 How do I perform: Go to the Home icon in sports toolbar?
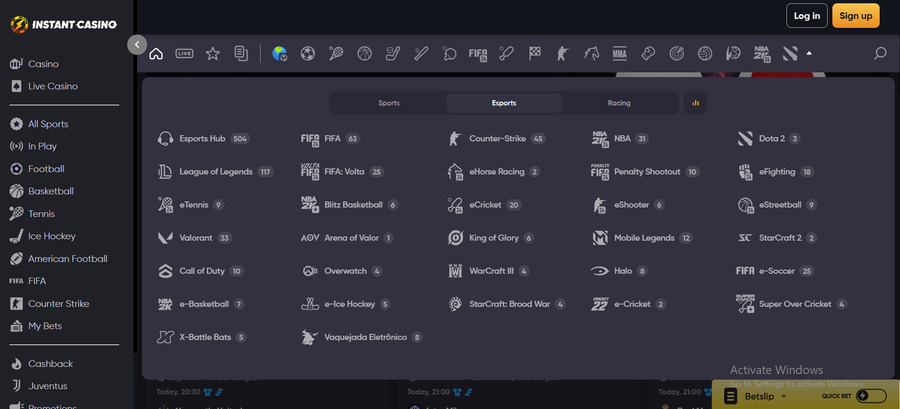tap(156, 53)
